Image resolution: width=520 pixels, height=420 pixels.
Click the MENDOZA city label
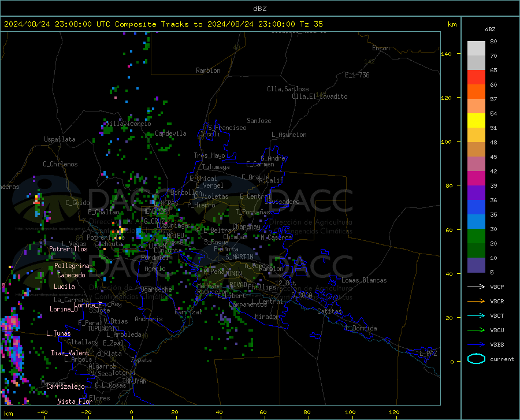(154, 211)
